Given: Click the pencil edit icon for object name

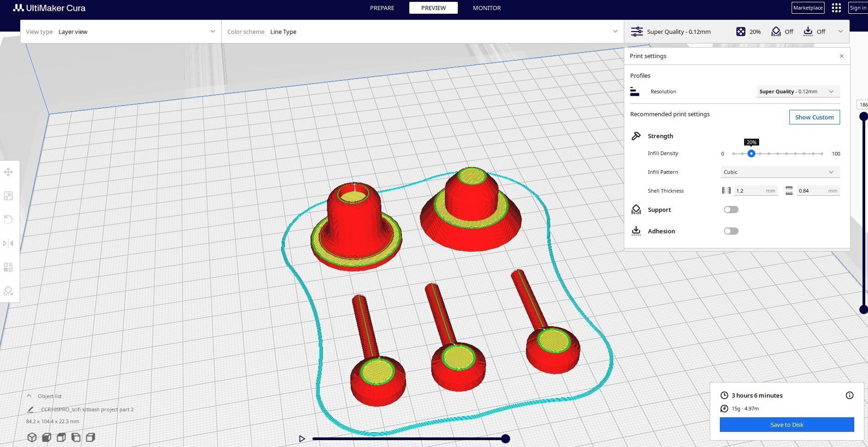Looking at the screenshot, I should (x=31, y=409).
